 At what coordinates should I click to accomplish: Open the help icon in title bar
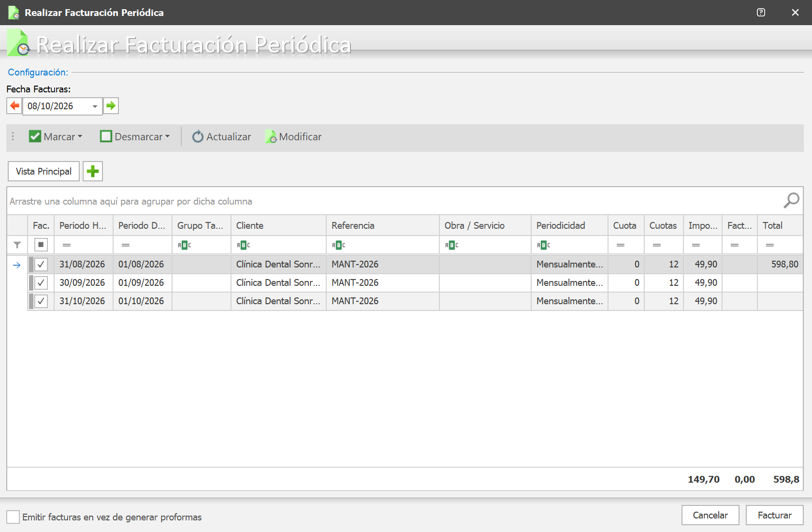[761, 13]
